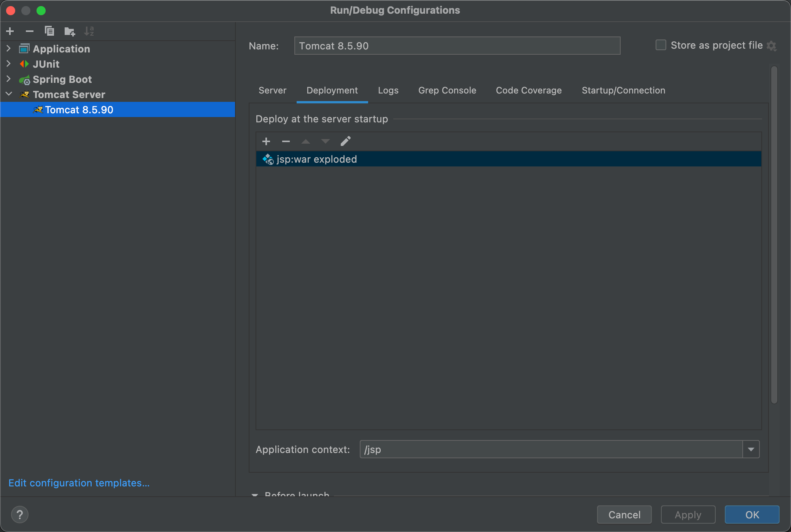
Task: Open the Logs tab
Action: click(x=388, y=90)
